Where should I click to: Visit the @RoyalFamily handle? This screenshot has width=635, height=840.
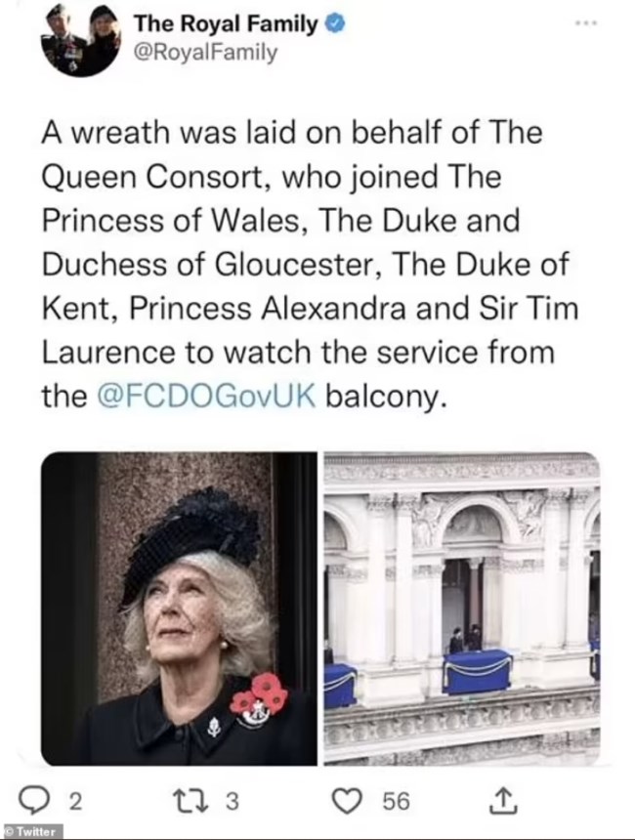(204, 52)
